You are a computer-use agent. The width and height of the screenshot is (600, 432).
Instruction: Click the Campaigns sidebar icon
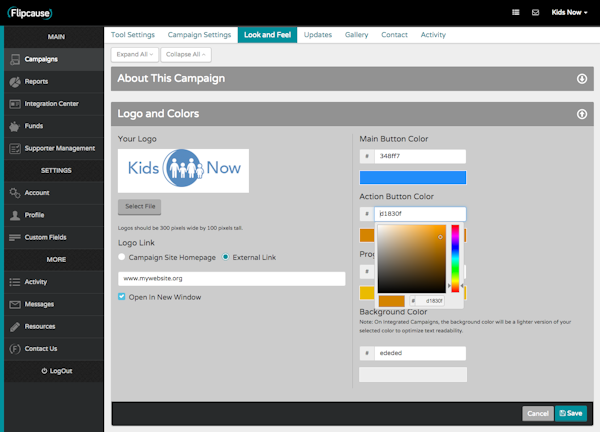(14, 59)
